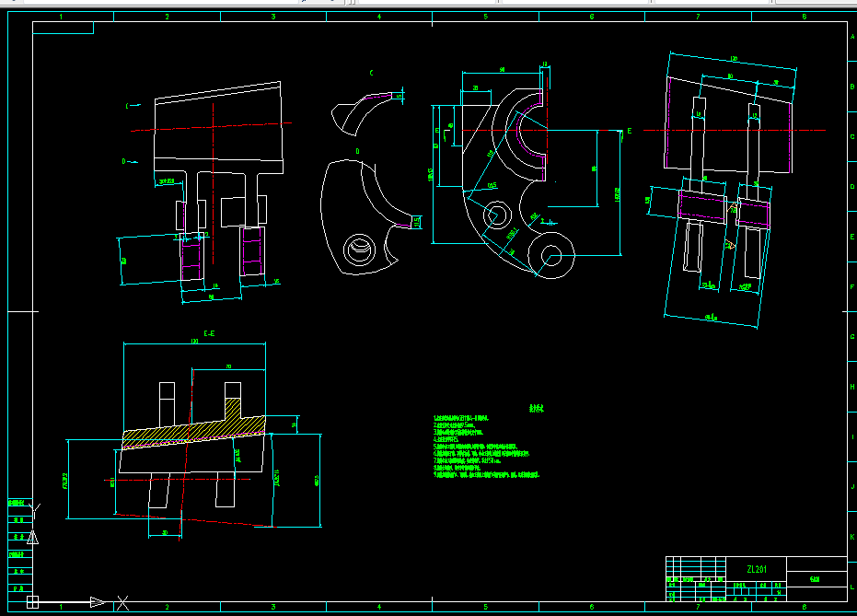Click zone number 2 on top border
The image size is (857, 616).
(x=168, y=17)
